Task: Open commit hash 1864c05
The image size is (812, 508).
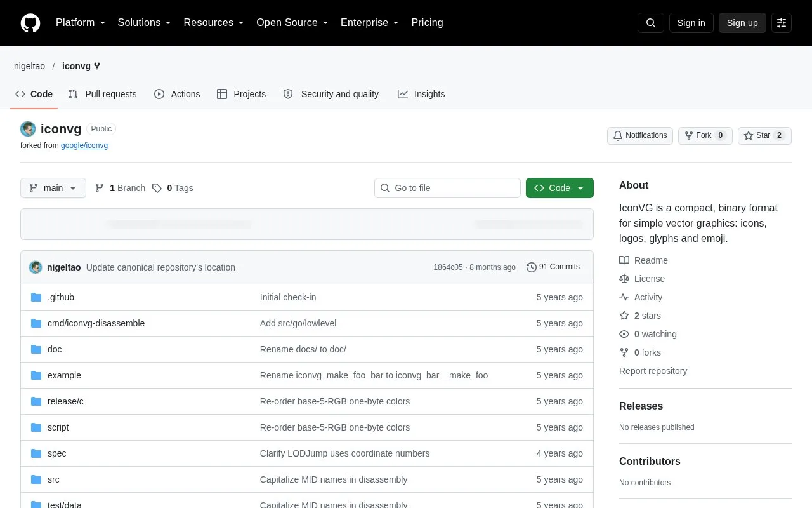Action: [448, 267]
